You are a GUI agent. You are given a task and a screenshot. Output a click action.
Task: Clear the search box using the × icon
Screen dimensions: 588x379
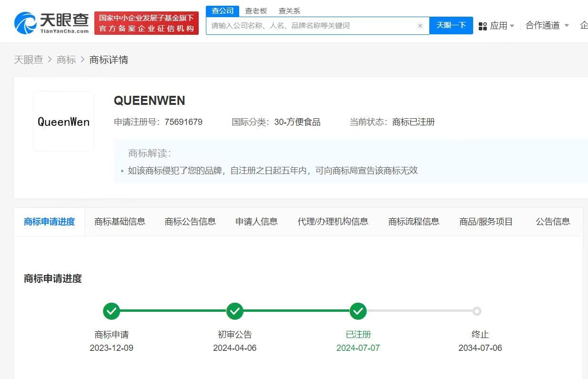coord(420,26)
